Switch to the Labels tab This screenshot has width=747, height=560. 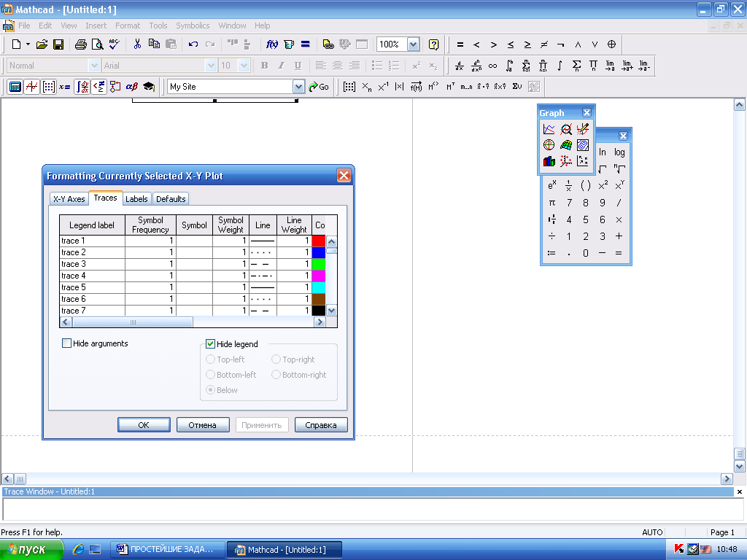click(136, 198)
